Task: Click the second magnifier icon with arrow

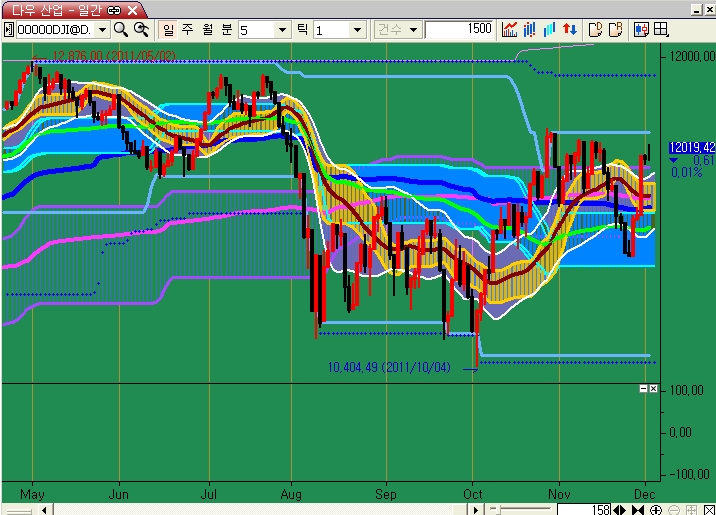Action: pos(141,30)
